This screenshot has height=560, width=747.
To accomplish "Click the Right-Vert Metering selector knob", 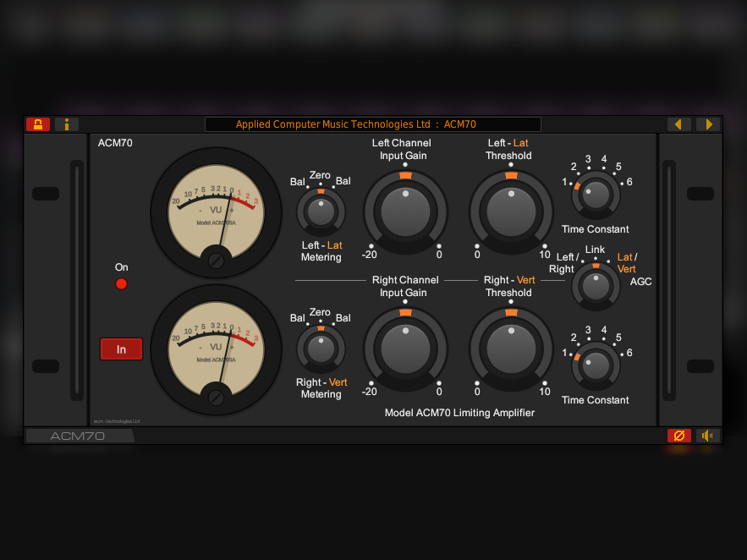I will click(321, 349).
